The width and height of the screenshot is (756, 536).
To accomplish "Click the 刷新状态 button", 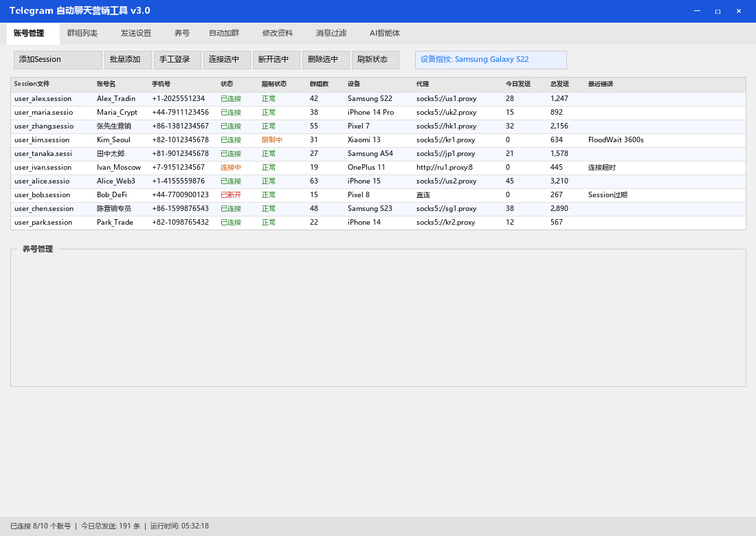I will coord(375,60).
